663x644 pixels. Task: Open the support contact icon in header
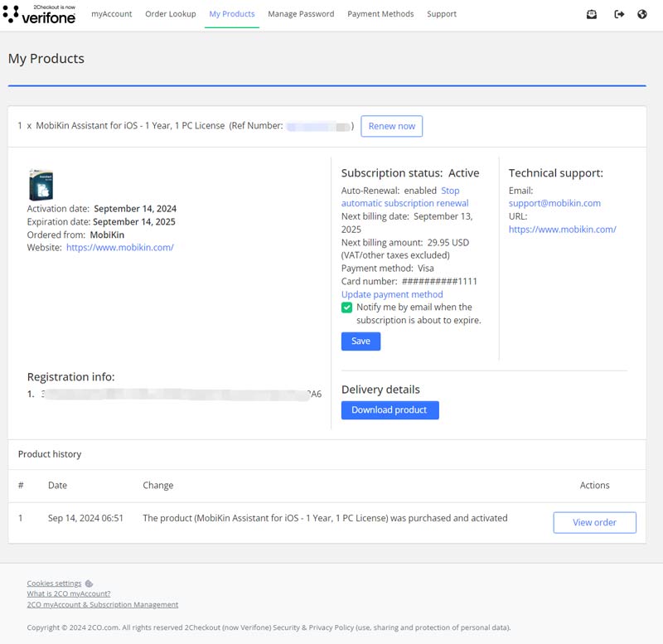pos(592,14)
